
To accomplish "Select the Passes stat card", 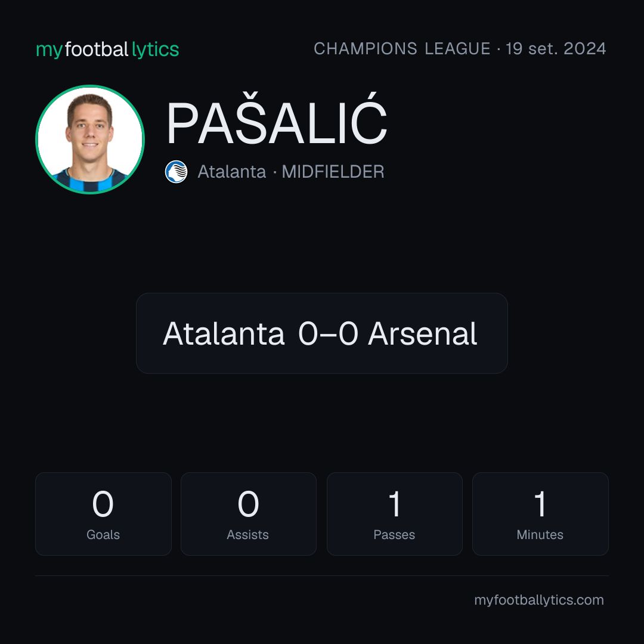I will (395, 514).
